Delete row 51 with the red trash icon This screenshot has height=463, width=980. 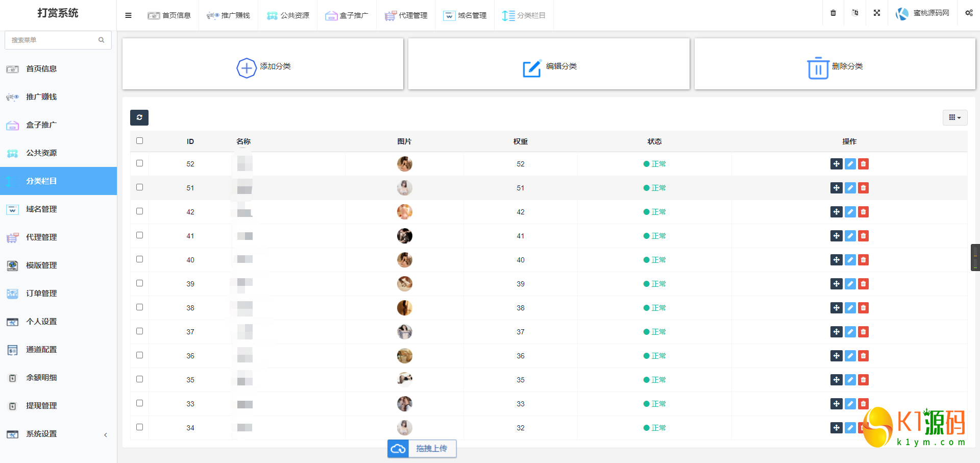coord(863,188)
